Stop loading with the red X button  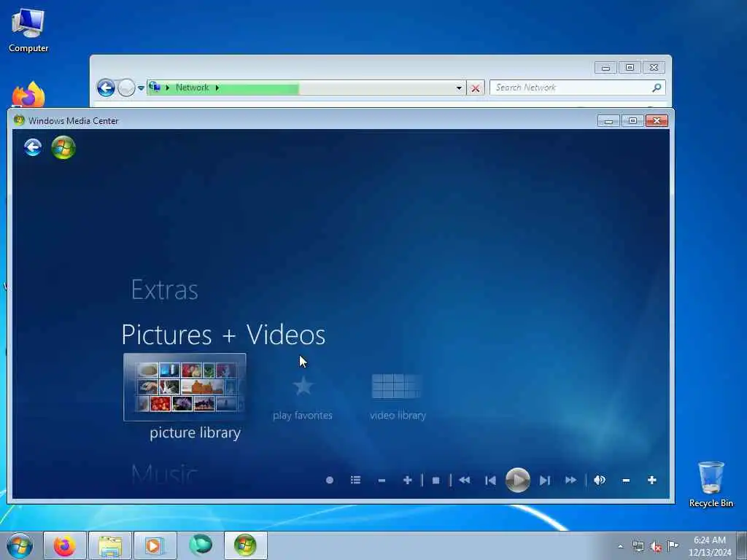[476, 88]
